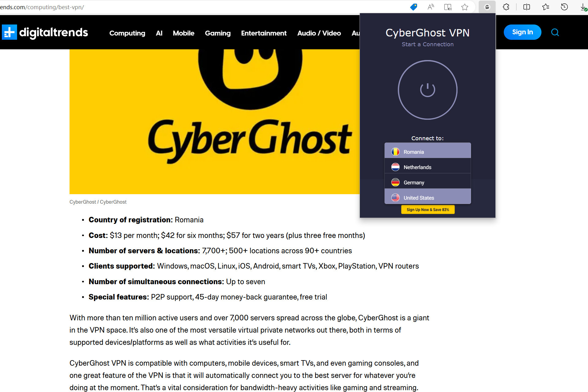Open the Digital Trends Gaming section
The width and height of the screenshot is (588, 392).
(217, 33)
